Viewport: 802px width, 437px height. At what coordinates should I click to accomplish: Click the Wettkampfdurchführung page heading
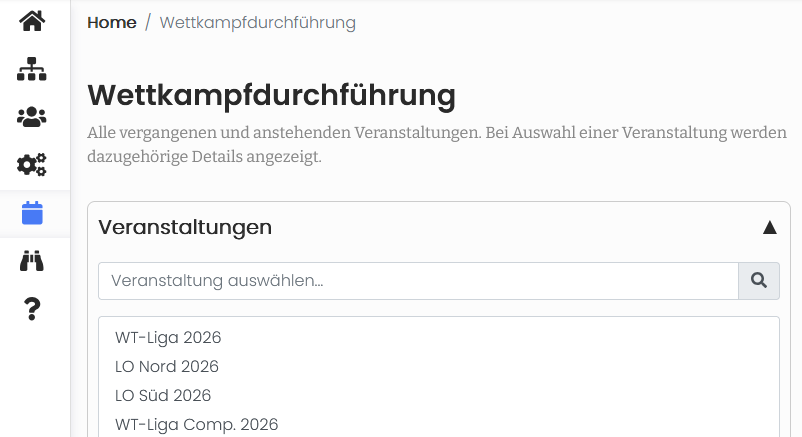[x=271, y=96]
